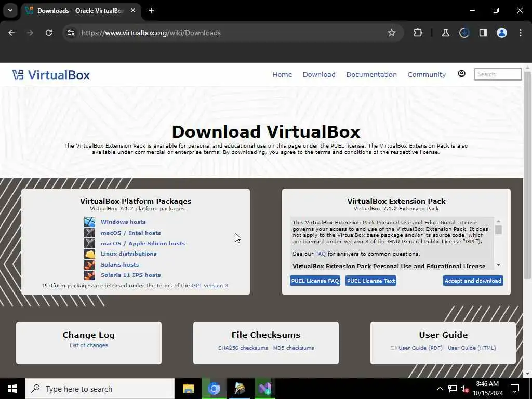Toggle the browser side panel icon
532x399 pixels.
tap(483, 33)
